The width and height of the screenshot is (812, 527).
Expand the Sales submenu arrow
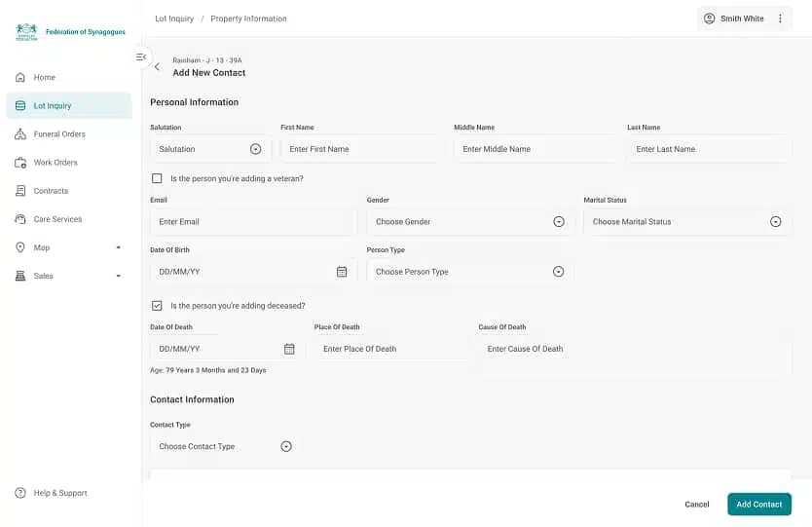[119, 277]
